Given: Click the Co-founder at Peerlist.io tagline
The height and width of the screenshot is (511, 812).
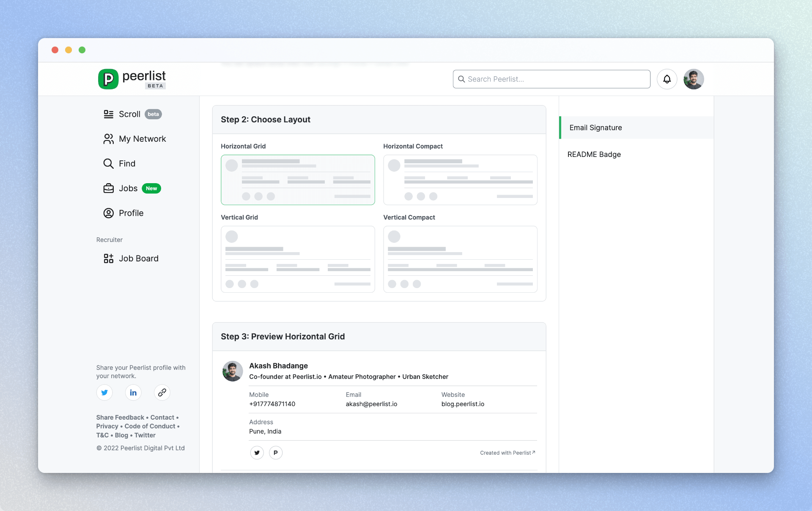Looking at the screenshot, I should pos(348,377).
